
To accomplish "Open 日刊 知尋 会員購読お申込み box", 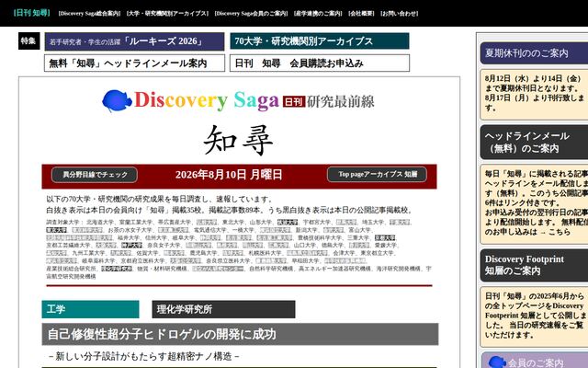I will [x=320, y=63].
